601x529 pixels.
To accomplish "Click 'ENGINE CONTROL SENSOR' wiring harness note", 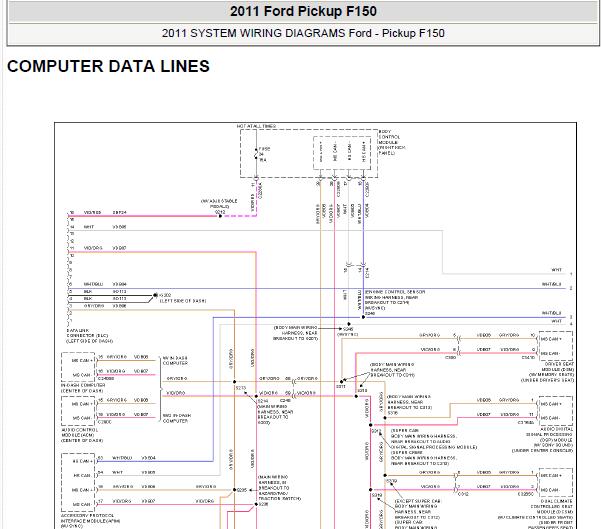I will (x=395, y=300).
